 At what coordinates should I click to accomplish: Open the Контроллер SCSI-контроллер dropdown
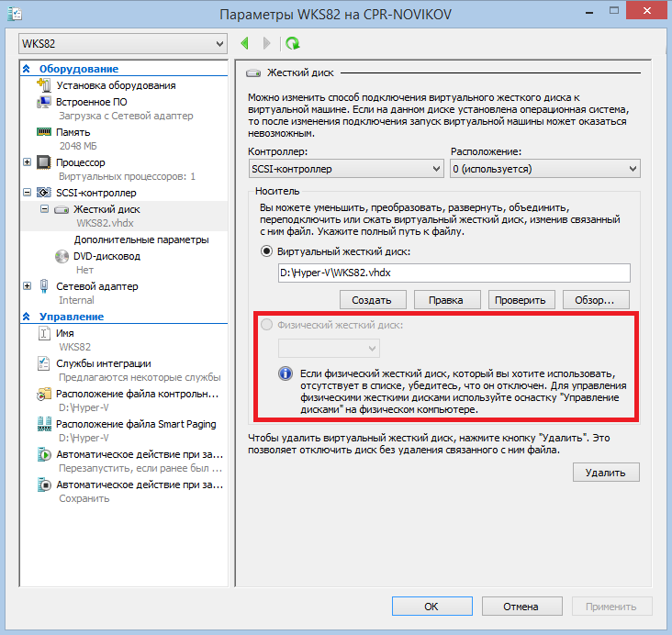point(346,169)
